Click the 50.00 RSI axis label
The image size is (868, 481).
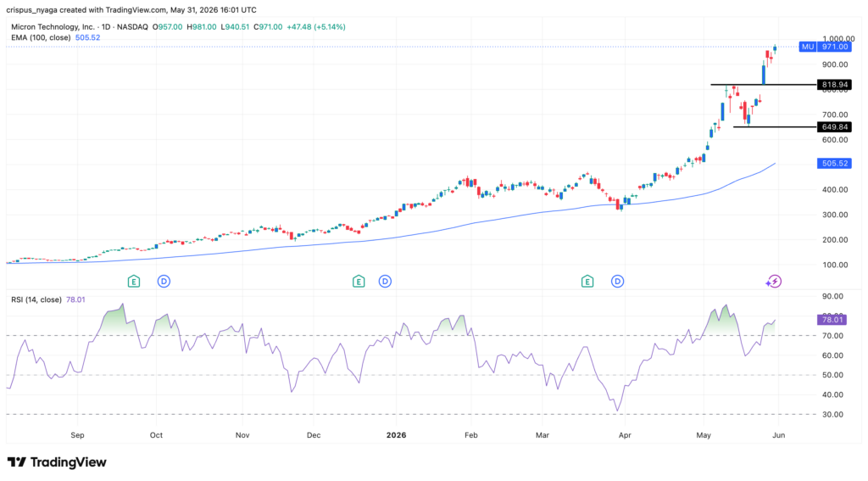coord(832,375)
